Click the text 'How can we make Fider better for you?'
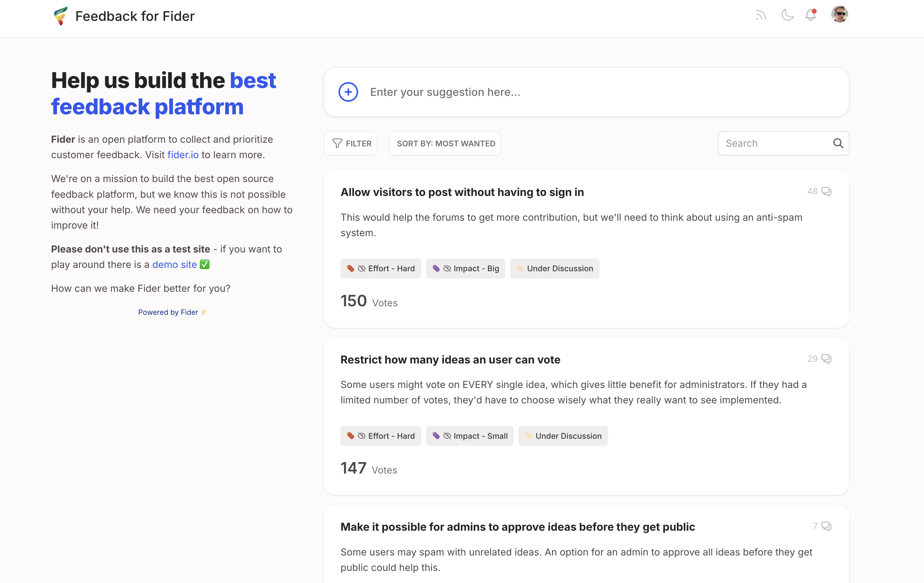 click(x=140, y=288)
